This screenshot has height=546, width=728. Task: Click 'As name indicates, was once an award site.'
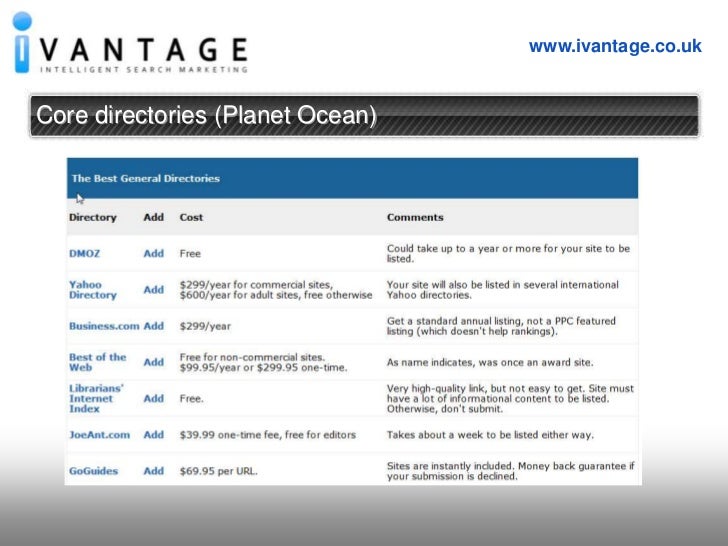[490, 362]
